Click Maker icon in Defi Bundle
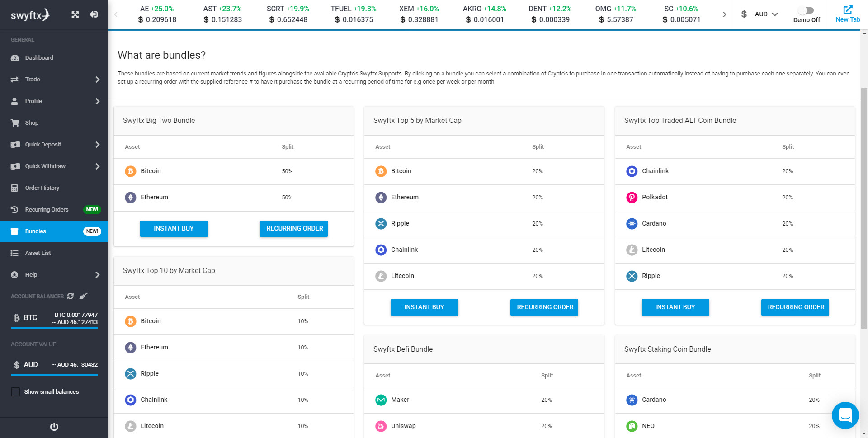868x438 pixels. (381, 400)
